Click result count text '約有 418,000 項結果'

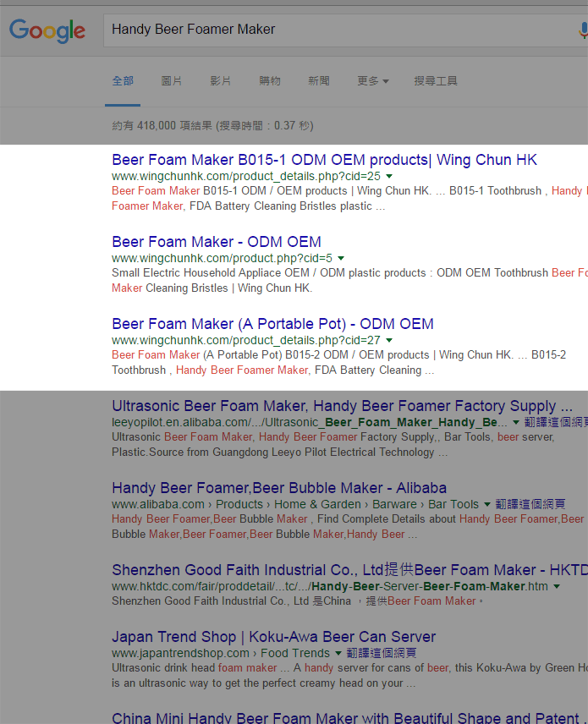pos(162,125)
